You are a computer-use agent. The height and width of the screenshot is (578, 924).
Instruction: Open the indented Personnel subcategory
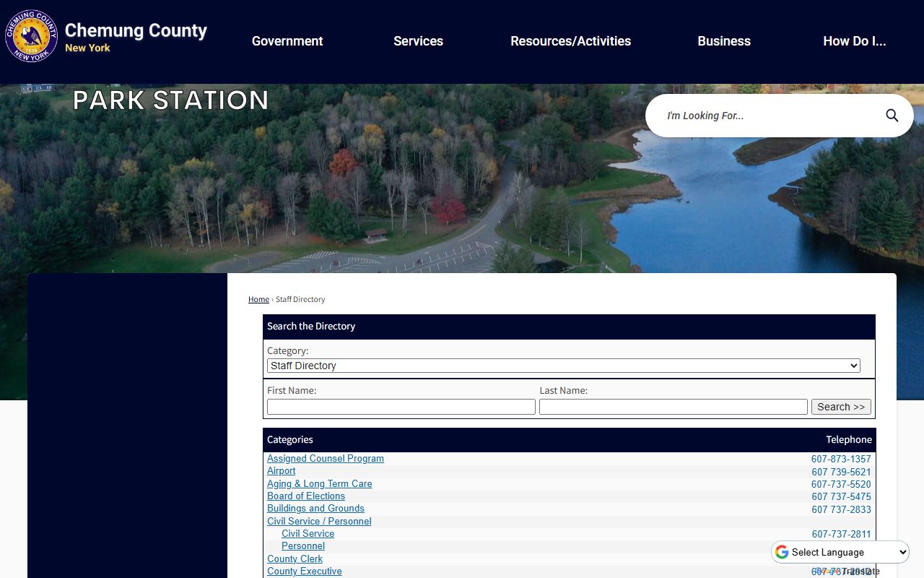(303, 546)
